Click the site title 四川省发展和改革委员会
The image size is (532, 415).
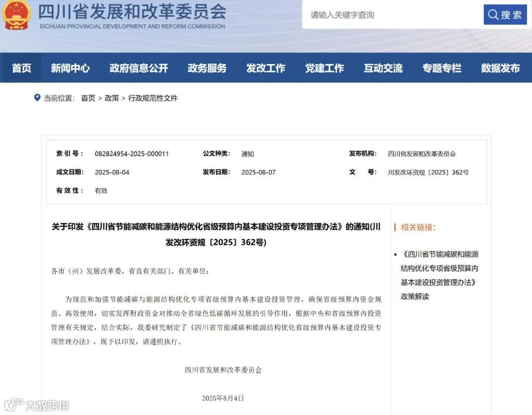[x=132, y=11]
